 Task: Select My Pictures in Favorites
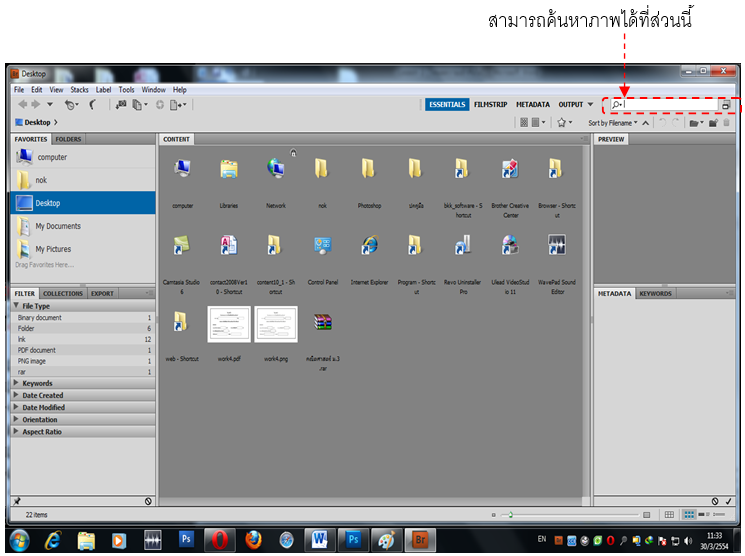pyautogui.click(x=53, y=249)
